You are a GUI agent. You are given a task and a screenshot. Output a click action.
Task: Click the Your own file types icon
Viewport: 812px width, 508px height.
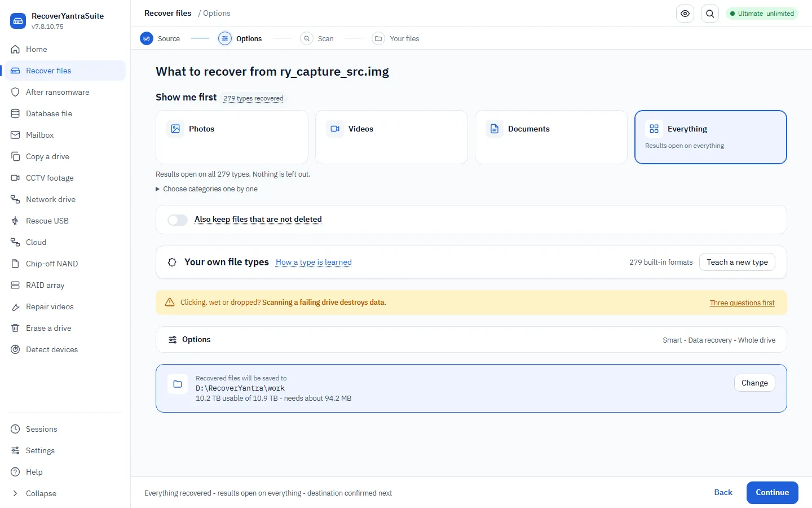(172, 262)
